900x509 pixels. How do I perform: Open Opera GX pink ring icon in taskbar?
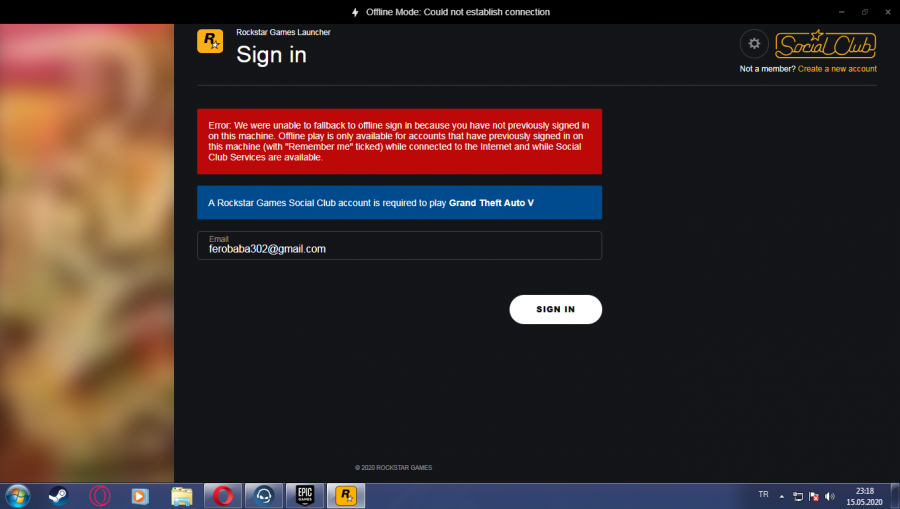[x=99, y=496]
